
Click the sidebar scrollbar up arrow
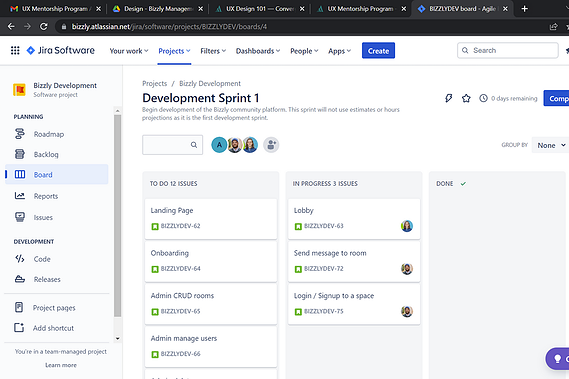pos(117,111)
